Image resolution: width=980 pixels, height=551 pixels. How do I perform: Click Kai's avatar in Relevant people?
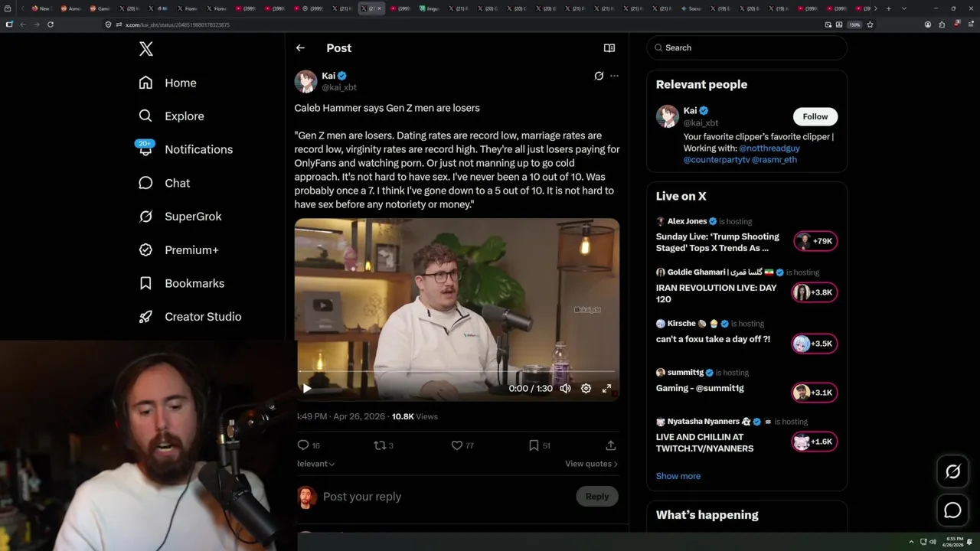click(668, 116)
